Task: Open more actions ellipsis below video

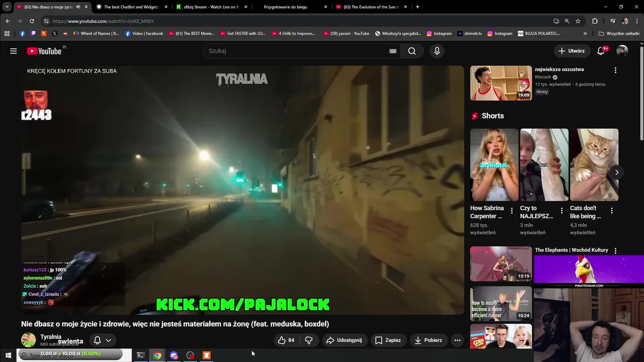Action: (x=457, y=340)
